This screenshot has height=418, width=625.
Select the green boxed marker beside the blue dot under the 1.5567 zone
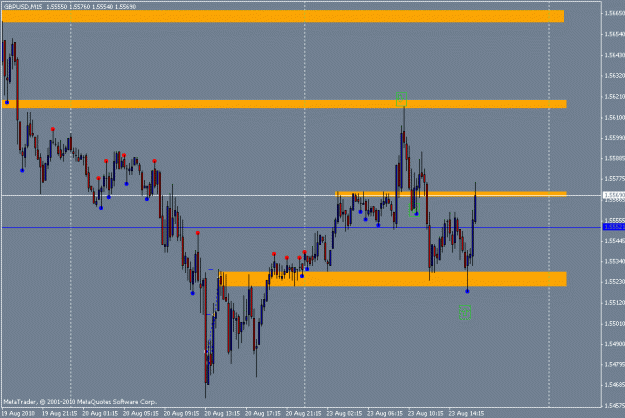pyautogui.click(x=414, y=210)
